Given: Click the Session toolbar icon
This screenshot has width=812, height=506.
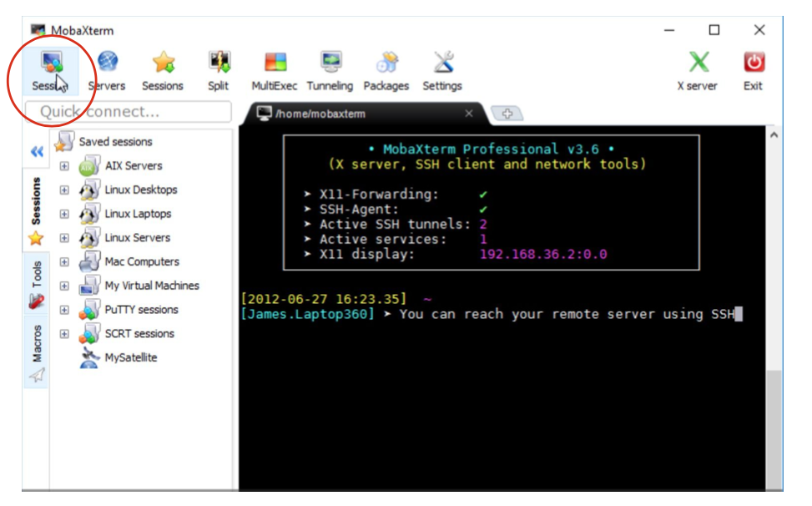Looking at the screenshot, I should [53, 62].
